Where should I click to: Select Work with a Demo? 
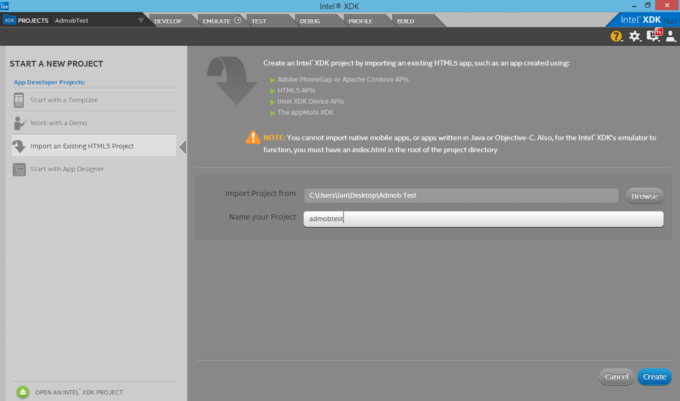click(x=94, y=123)
